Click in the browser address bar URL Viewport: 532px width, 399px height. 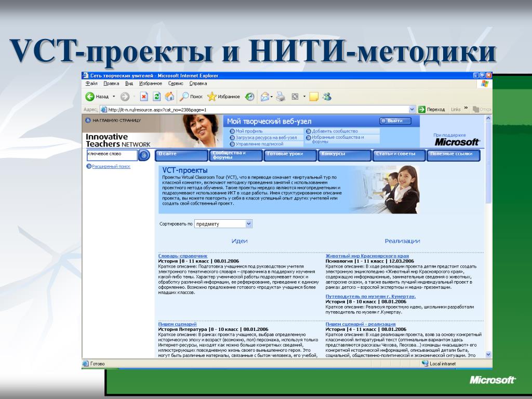click(255, 110)
